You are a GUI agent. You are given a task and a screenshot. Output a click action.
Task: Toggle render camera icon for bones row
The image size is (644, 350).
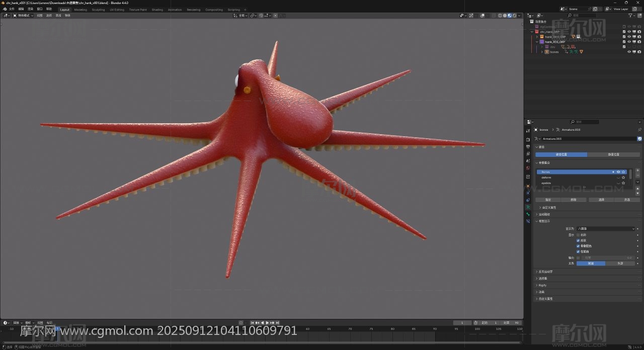point(639,52)
